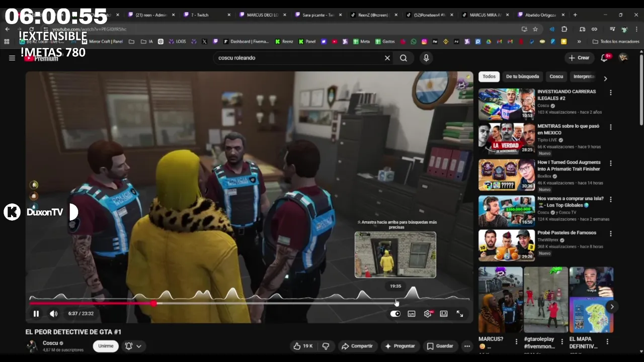Click the Coscu channel name

[50, 343]
